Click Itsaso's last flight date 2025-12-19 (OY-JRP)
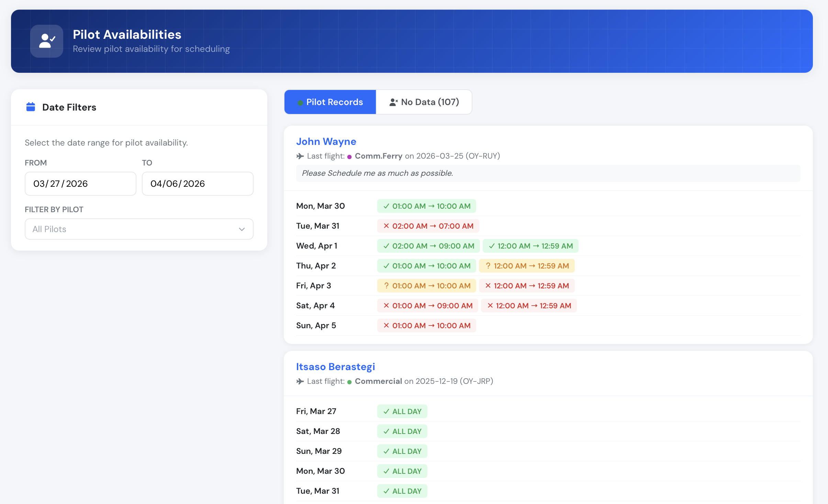828x504 pixels. pyautogui.click(x=454, y=381)
